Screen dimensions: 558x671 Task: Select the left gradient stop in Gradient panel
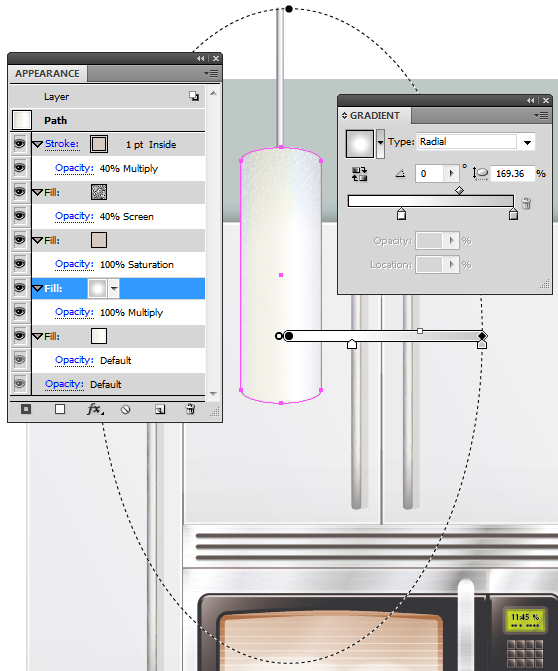(401, 214)
